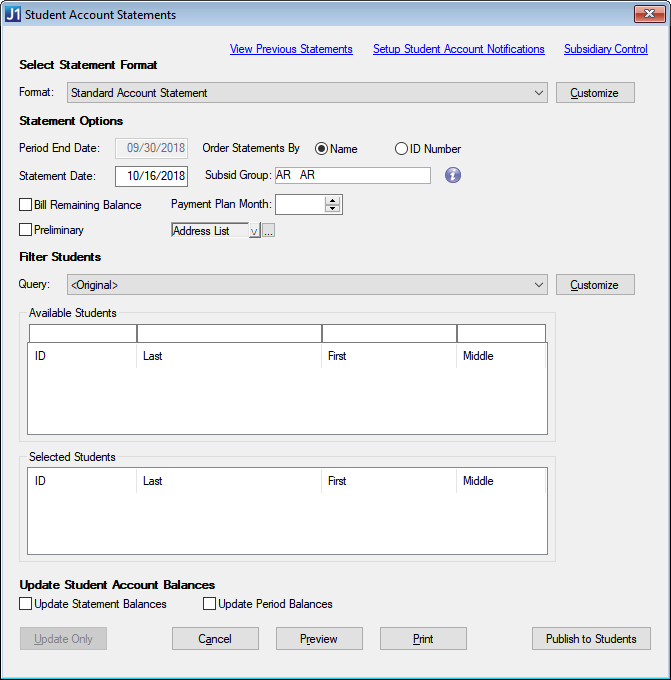Image resolution: width=671 pixels, height=680 pixels.
Task: Click Setup Student Account Notifications link
Action: [458, 49]
